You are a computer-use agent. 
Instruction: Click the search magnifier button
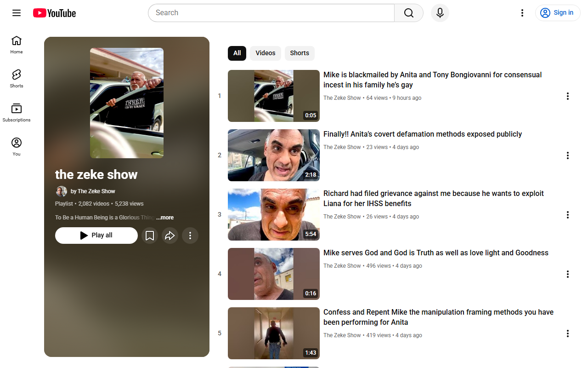[409, 13]
